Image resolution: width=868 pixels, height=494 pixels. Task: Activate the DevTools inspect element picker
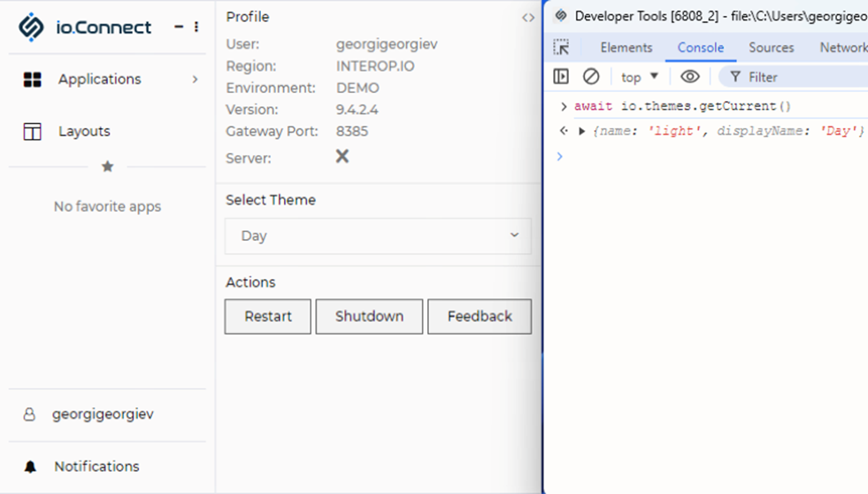click(x=561, y=48)
